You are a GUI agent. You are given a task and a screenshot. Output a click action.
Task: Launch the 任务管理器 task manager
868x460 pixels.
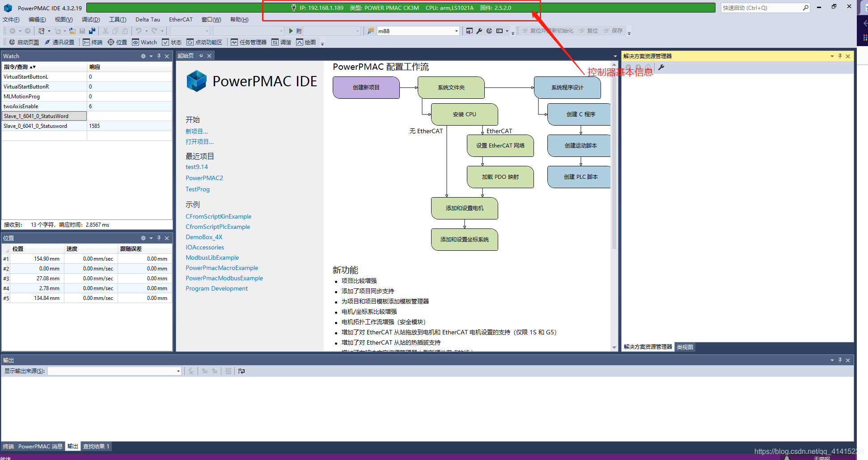(x=249, y=42)
